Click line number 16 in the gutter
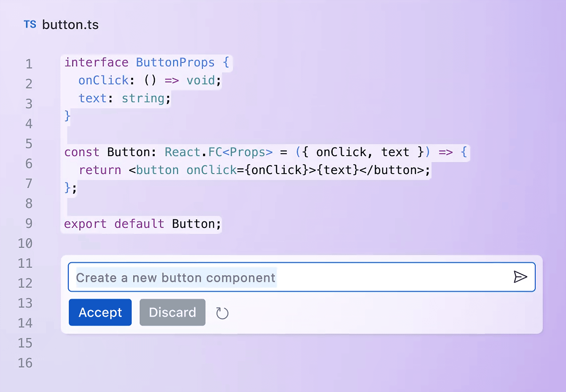Screen dimensions: 566x392 (25, 363)
